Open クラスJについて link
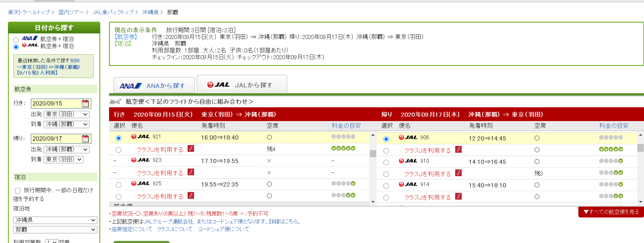Screen dimensions: 644x243 [x=175, y=229]
